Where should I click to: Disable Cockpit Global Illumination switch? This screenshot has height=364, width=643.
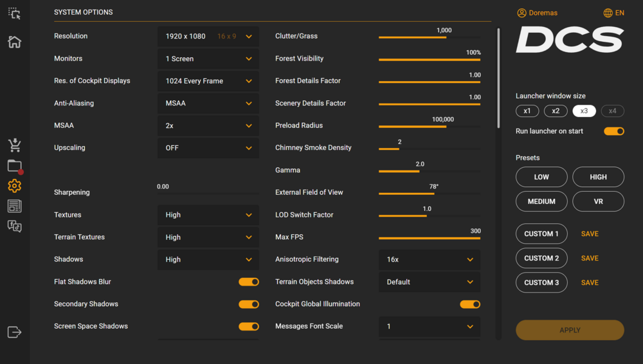pos(469,304)
